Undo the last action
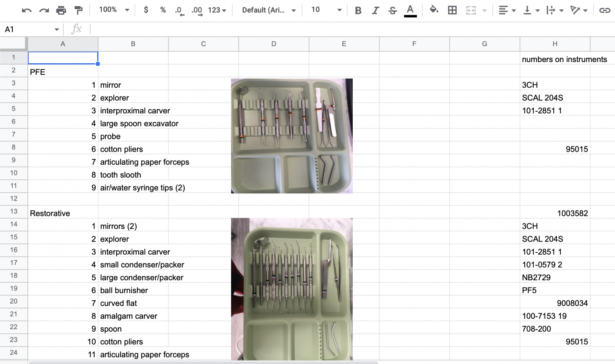This screenshot has height=364, width=615. tap(26, 10)
